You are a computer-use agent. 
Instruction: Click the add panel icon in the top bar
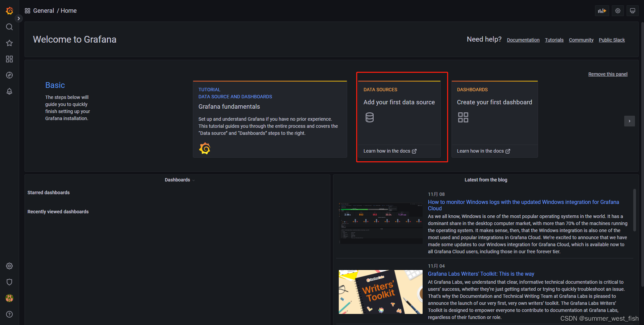(602, 10)
